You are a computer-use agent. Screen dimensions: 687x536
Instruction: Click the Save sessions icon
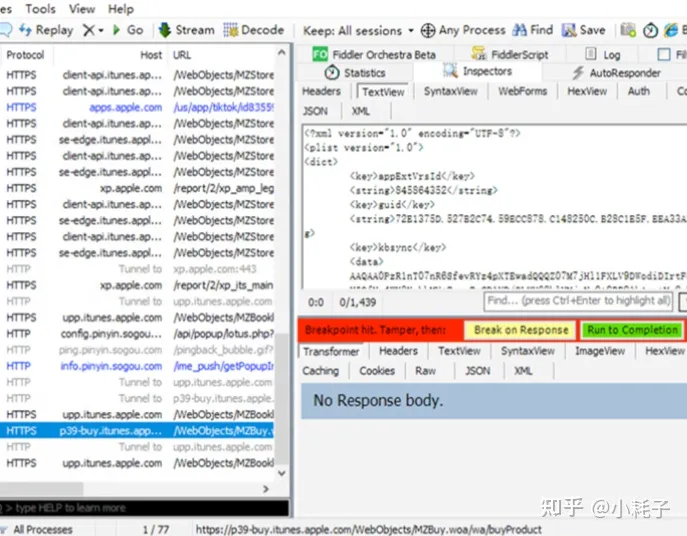point(570,30)
